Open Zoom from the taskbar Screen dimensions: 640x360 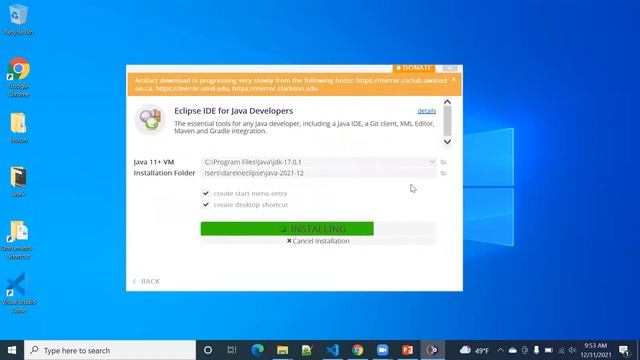click(382, 350)
